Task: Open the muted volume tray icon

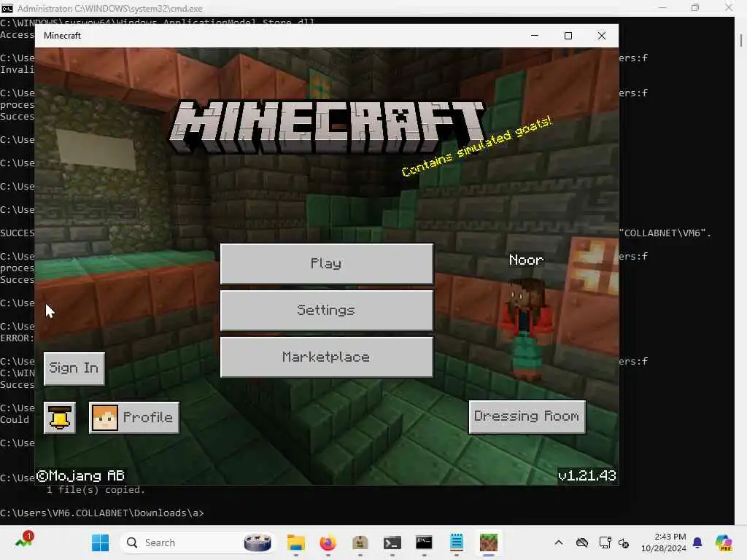Action: tap(624, 542)
